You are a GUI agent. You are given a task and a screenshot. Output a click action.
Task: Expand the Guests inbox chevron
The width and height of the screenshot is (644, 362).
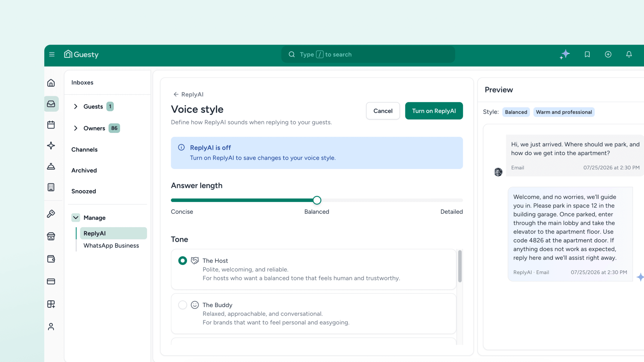click(75, 107)
